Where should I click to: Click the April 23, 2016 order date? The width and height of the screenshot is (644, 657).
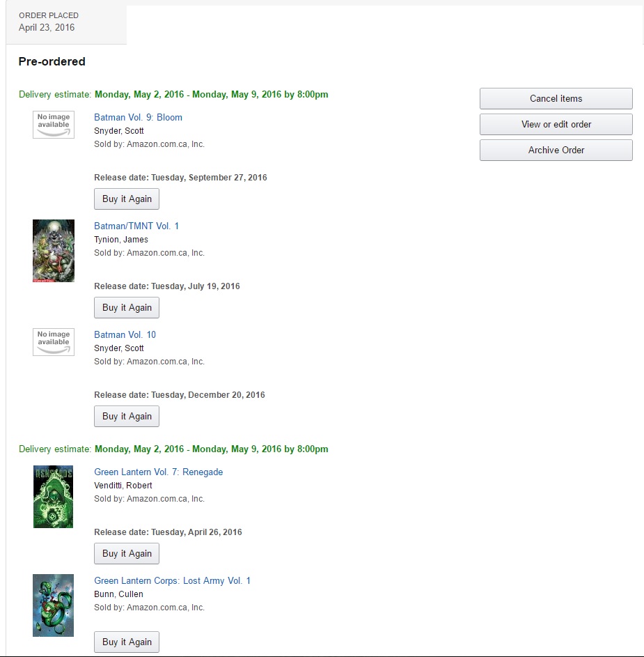point(47,28)
